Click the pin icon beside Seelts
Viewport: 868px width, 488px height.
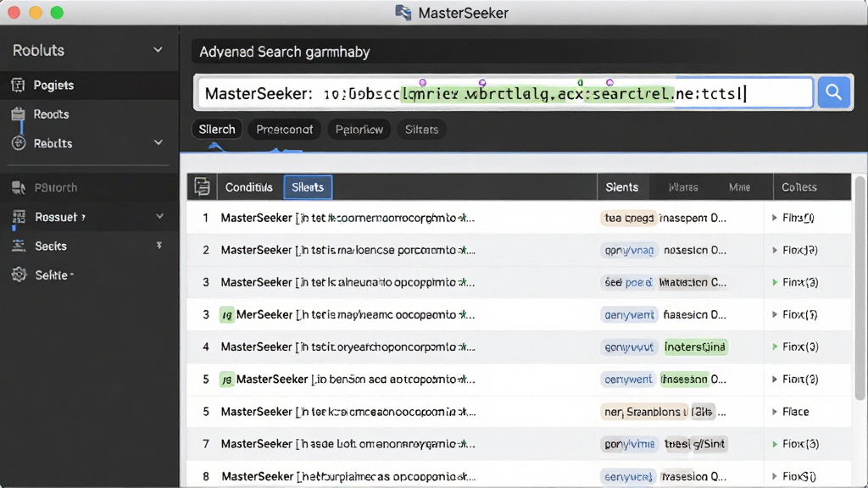click(159, 245)
